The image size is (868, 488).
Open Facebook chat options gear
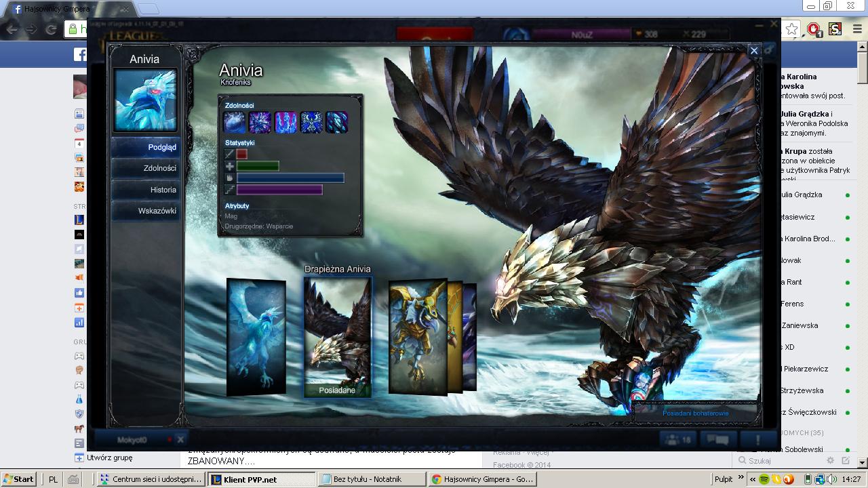(x=830, y=460)
